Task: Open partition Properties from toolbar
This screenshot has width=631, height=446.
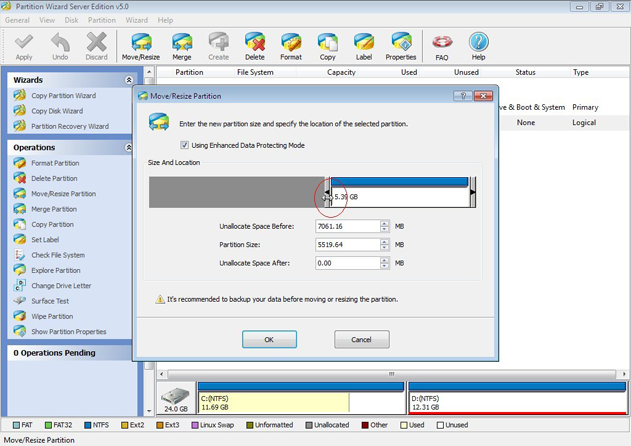Action: [x=401, y=46]
